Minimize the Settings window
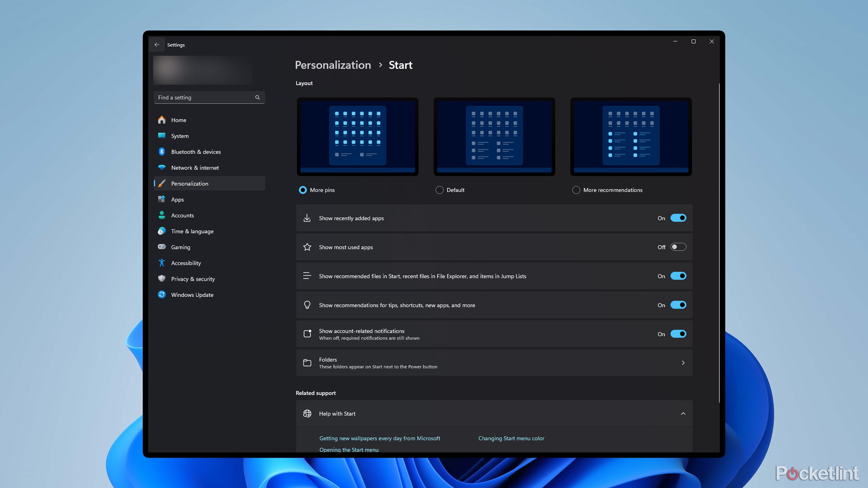The image size is (868, 488). click(675, 41)
